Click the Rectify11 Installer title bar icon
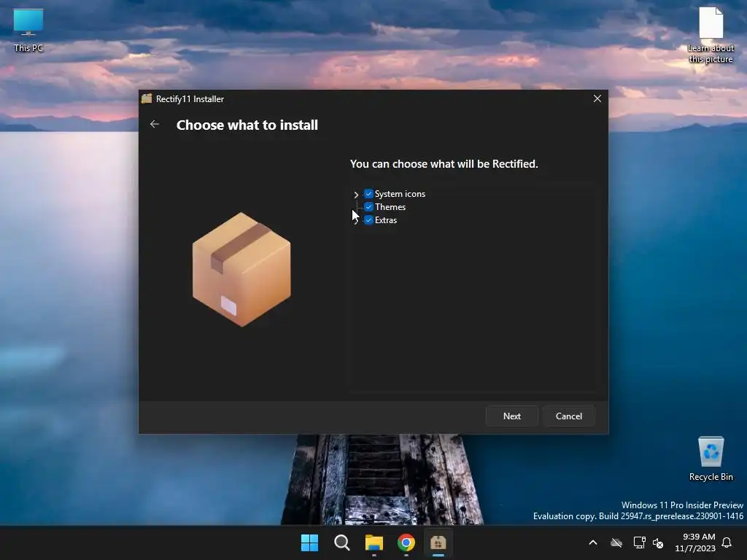 147,98
